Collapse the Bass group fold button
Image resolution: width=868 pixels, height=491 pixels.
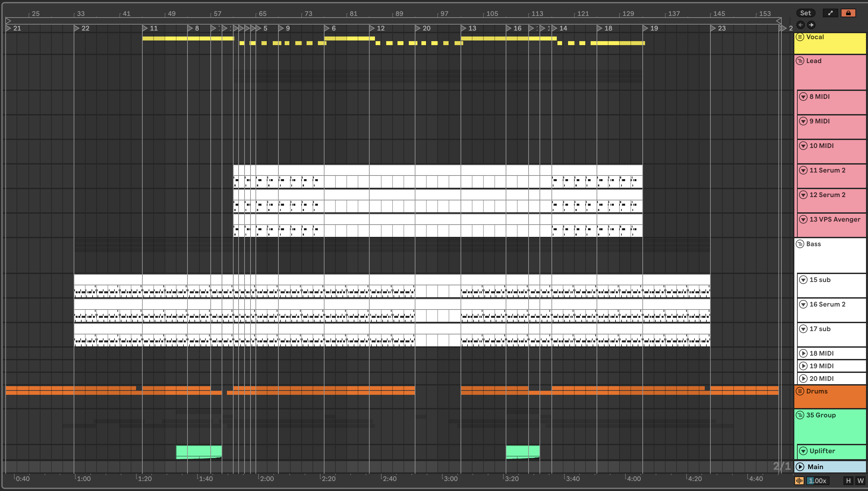[x=800, y=244]
